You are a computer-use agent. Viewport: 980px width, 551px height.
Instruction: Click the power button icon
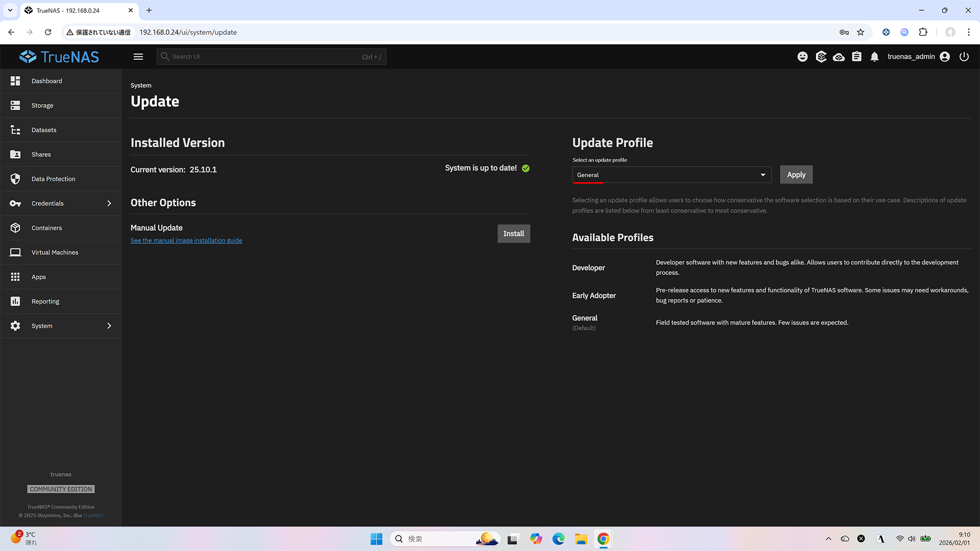pyautogui.click(x=964, y=57)
